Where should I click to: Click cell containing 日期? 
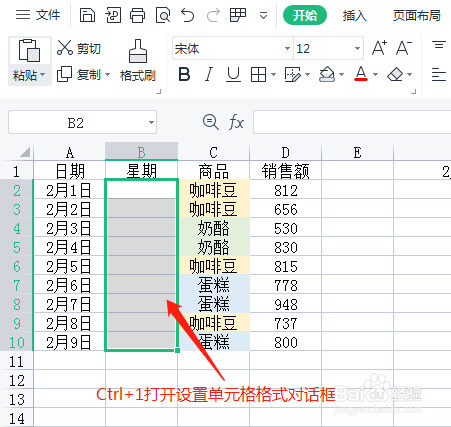tap(69, 171)
